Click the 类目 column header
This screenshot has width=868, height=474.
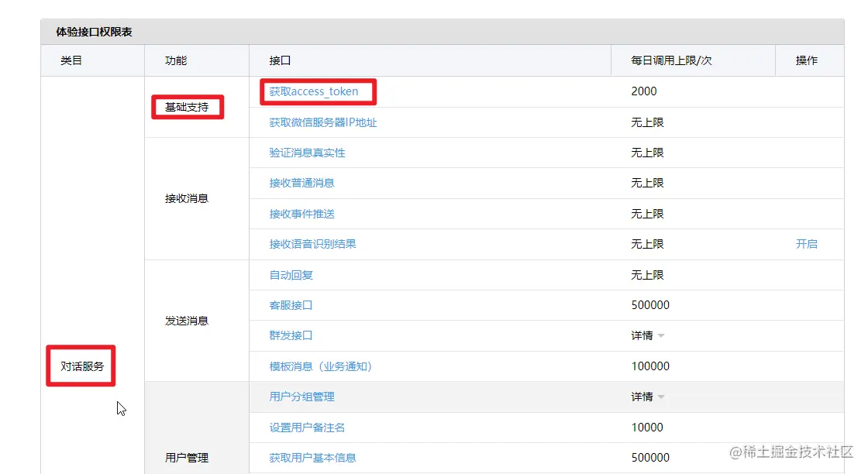[71, 60]
